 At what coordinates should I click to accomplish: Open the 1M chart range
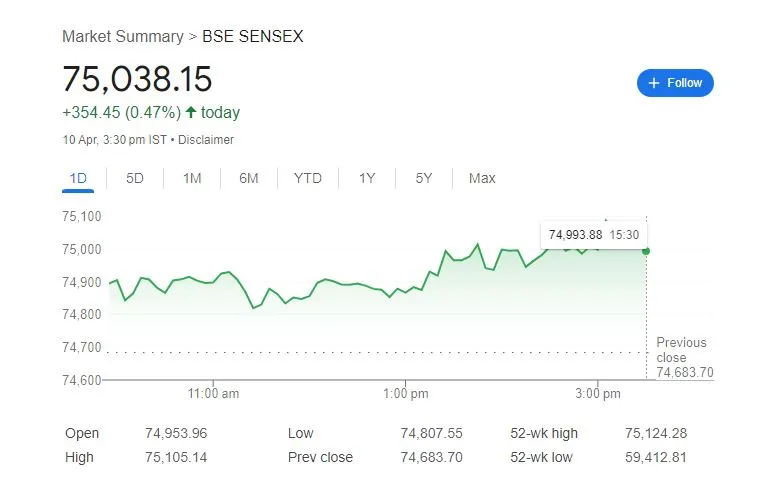click(192, 178)
